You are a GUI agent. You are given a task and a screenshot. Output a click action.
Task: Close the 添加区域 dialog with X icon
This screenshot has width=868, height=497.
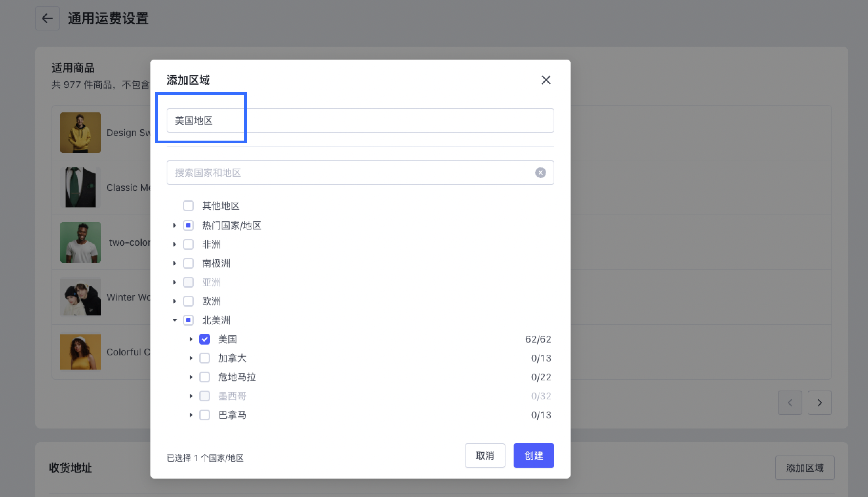tap(546, 80)
